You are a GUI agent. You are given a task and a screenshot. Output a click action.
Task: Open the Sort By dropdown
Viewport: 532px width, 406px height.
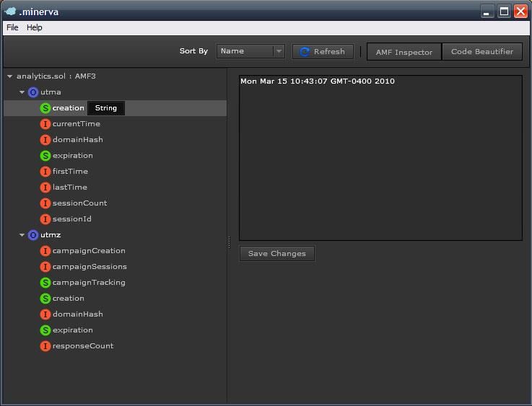(251, 51)
